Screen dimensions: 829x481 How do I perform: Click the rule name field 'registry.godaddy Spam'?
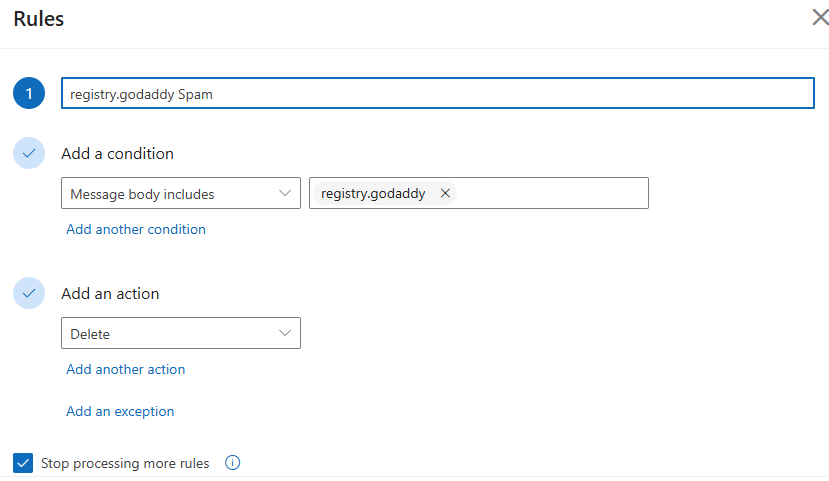coord(437,93)
